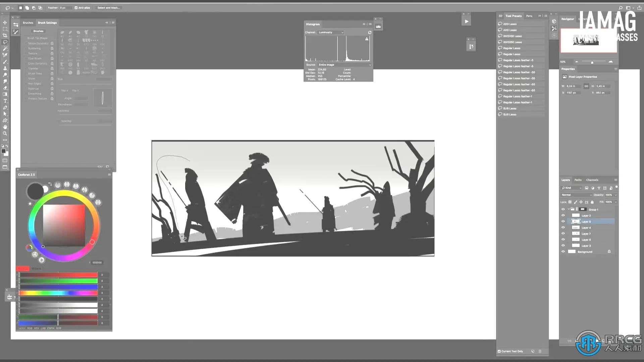Select the Move tool
The image size is (644, 362).
[x=5, y=22]
